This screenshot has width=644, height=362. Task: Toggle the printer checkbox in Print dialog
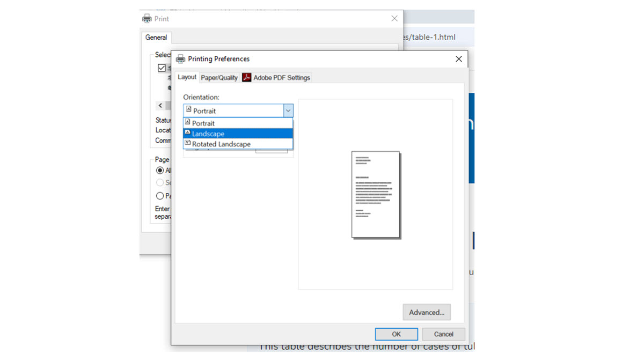[x=162, y=68]
